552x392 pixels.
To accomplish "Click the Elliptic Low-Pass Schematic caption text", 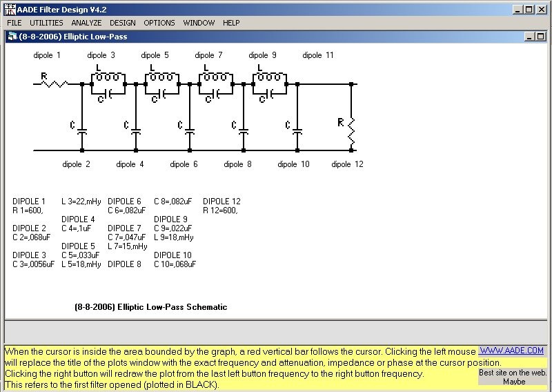I will click(x=150, y=307).
